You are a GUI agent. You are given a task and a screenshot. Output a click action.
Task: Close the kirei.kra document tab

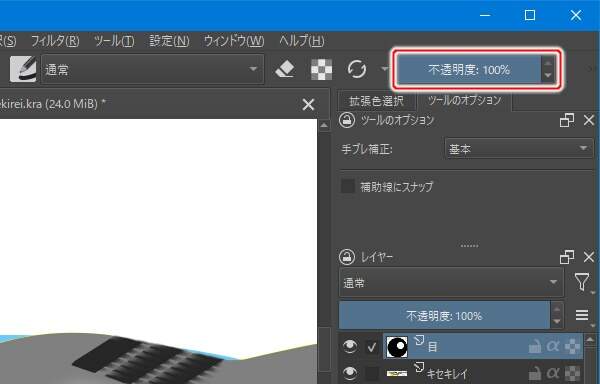[x=308, y=104]
